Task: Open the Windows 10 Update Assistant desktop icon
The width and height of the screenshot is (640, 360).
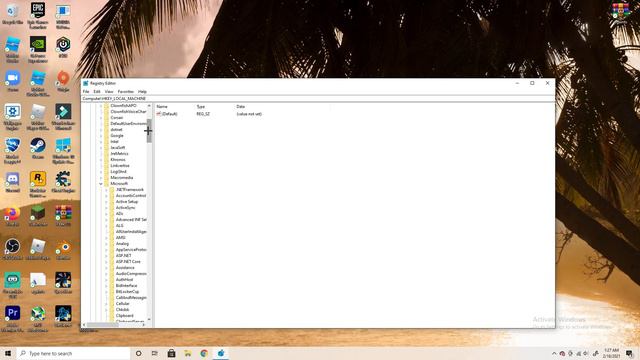Action: (63, 150)
